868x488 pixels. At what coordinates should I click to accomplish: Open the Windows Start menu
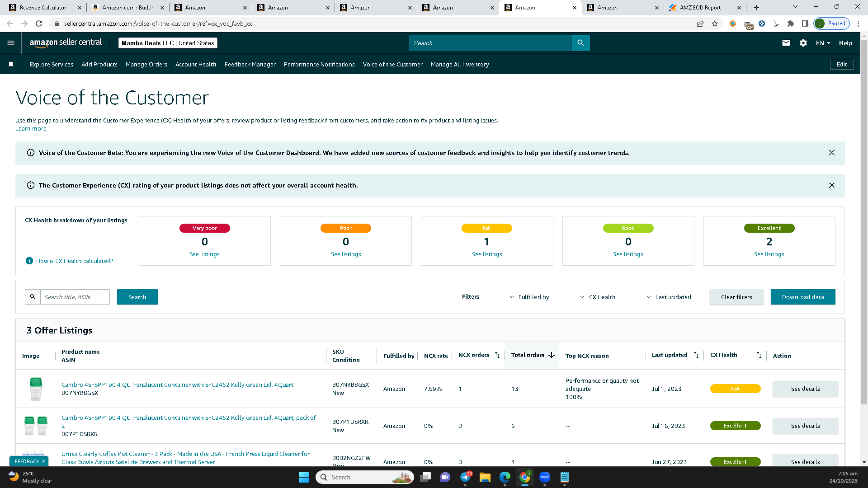(304, 477)
